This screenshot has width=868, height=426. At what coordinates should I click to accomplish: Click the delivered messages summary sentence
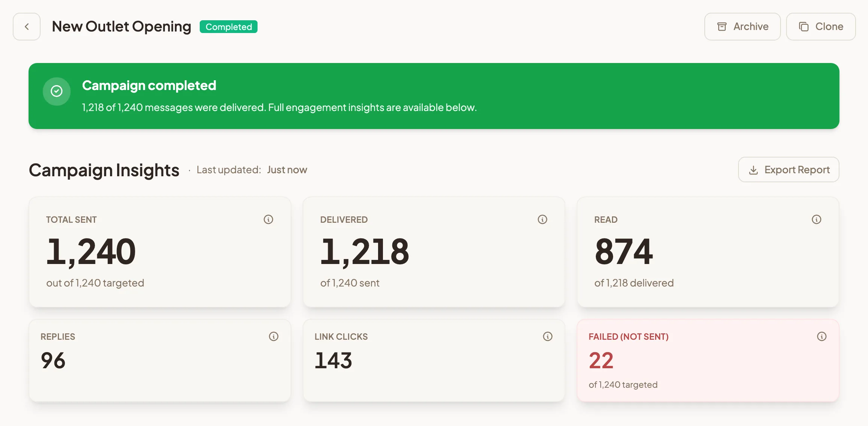279,108
